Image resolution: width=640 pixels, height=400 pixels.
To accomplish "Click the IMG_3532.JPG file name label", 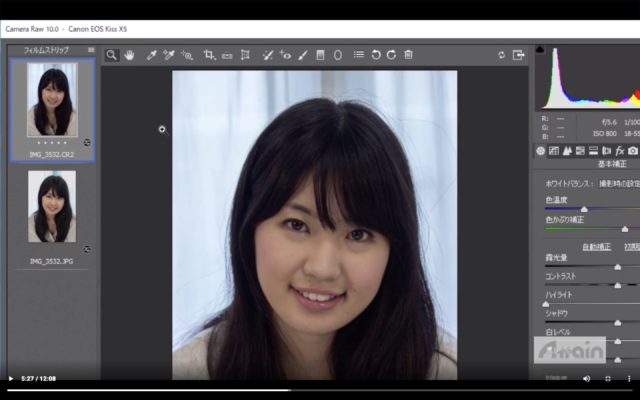I will tap(51, 261).
